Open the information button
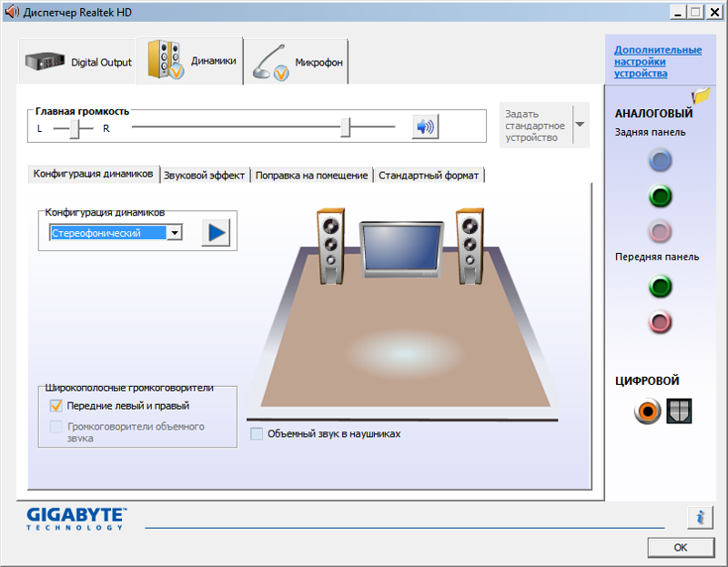Image resolution: width=728 pixels, height=567 pixels. (700, 517)
